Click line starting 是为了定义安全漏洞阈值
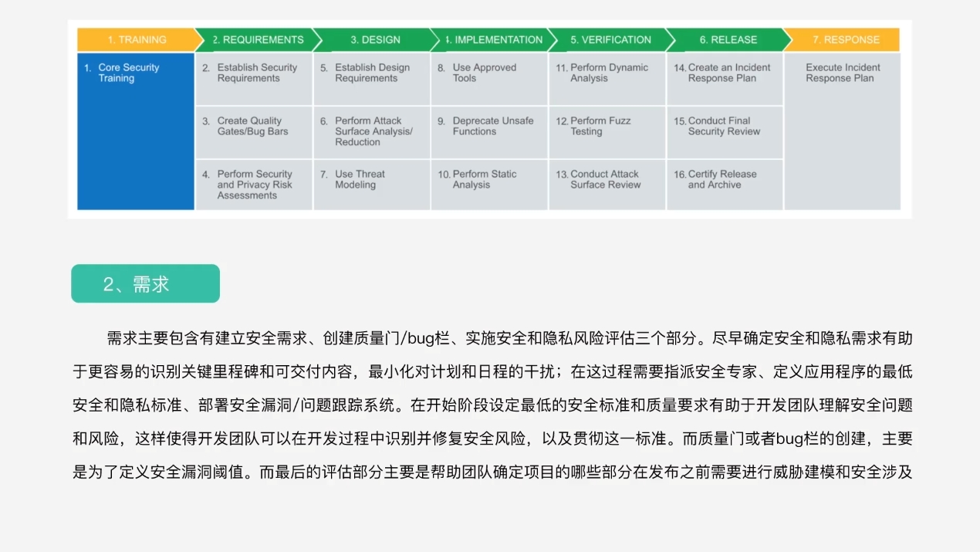The image size is (980, 552). 493,472
